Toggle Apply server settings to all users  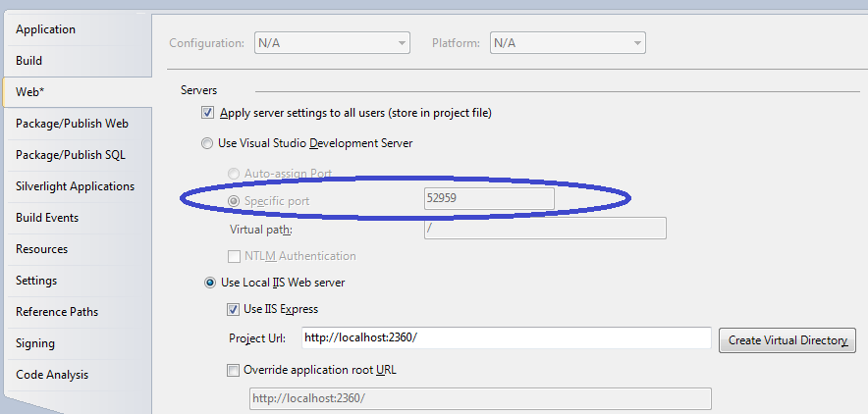pos(207,113)
